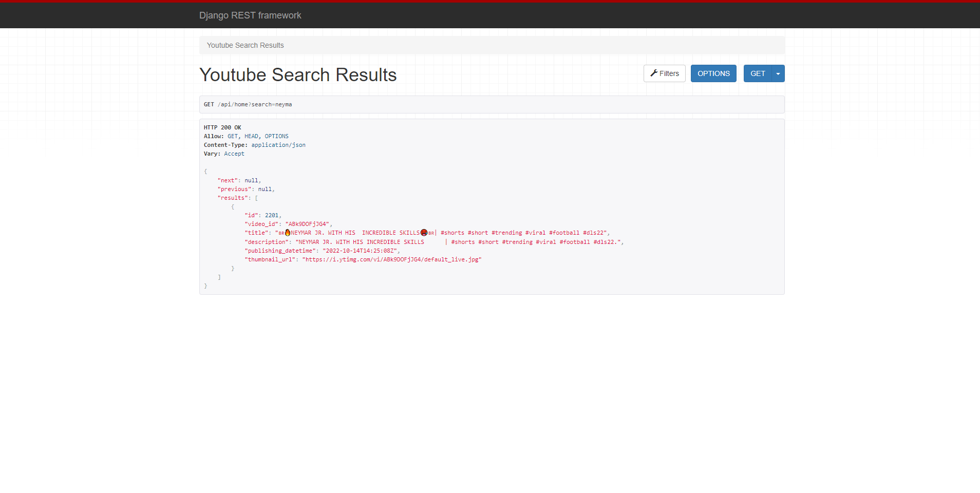Open the application/json Content-Type link

coord(278,145)
